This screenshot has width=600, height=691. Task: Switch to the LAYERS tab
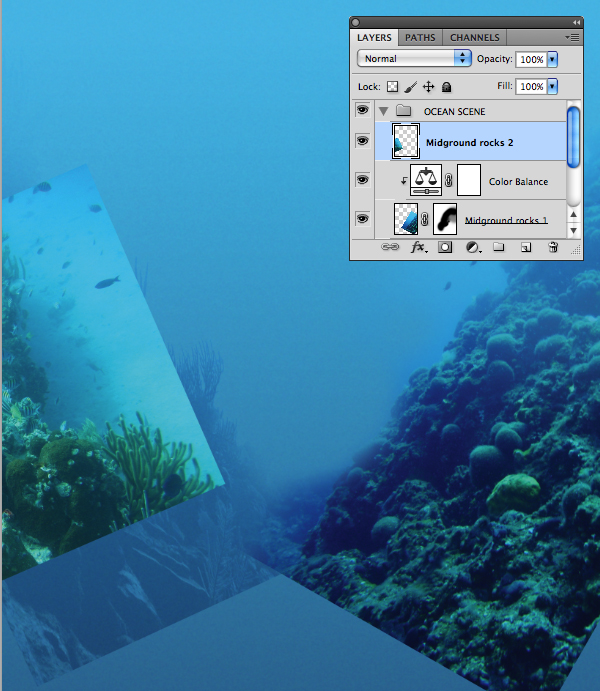[374, 37]
